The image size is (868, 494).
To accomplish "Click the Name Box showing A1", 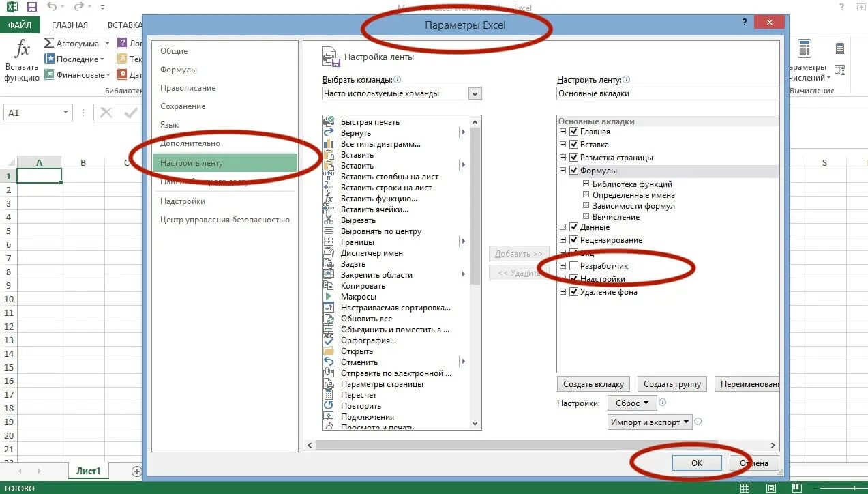I will point(38,113).
